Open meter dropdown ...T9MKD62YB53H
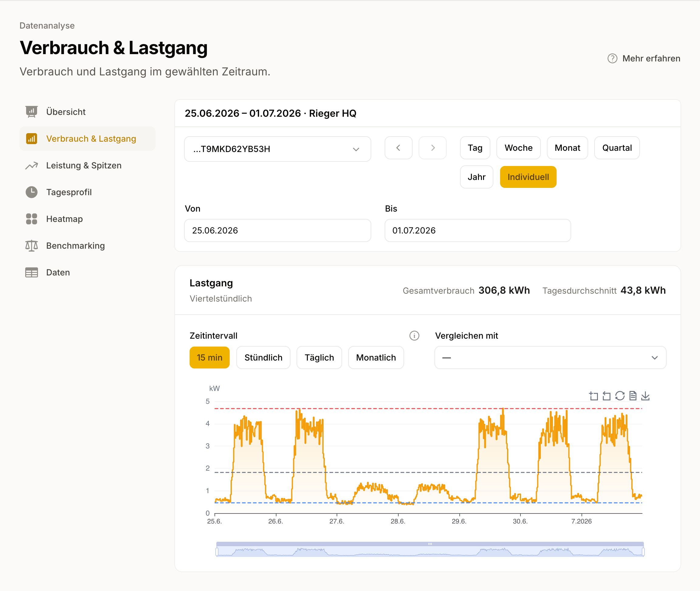700x591 pixels. click(x=277, y=149)
